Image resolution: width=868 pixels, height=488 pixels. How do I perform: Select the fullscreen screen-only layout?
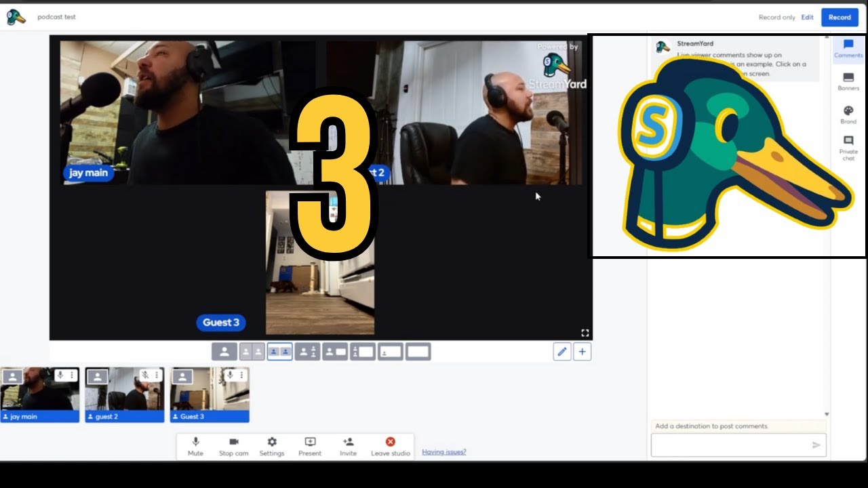(418, 352)
